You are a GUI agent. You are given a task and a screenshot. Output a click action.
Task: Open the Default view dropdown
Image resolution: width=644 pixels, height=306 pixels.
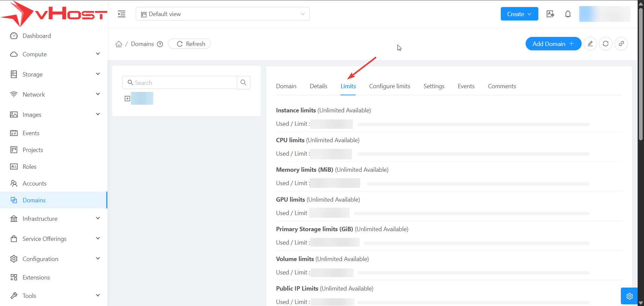click(x=222, y=14)
